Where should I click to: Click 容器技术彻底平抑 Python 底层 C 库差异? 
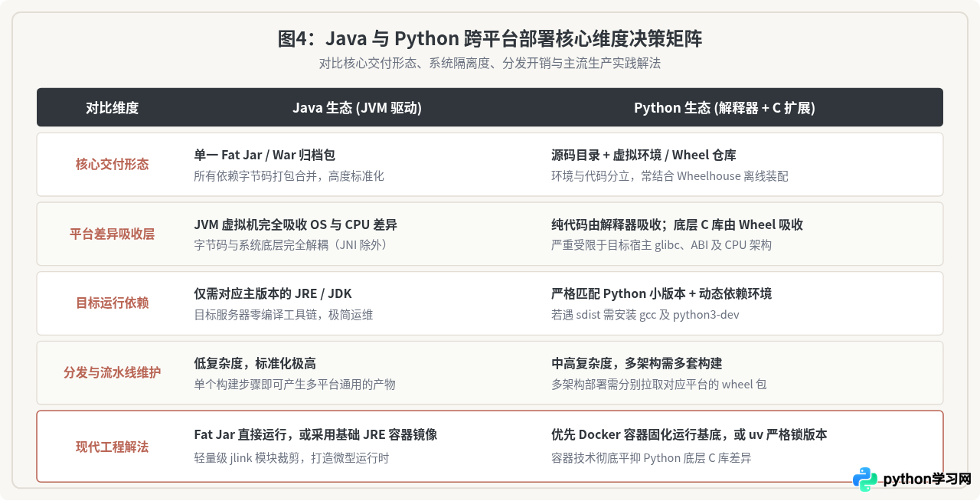pyautogui.click(x=652, y=458)
